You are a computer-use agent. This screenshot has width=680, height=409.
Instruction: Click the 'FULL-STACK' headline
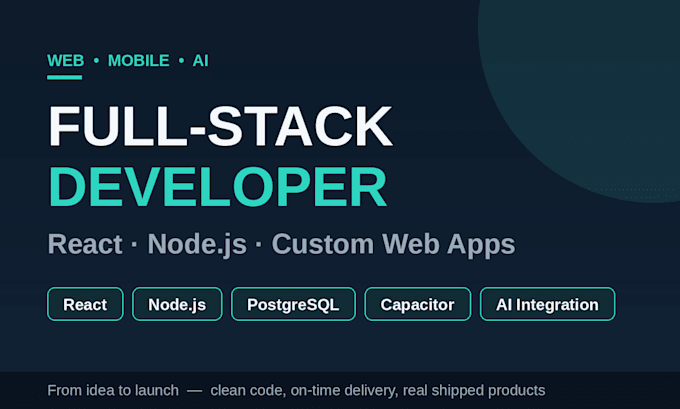[x=220, y=126]
